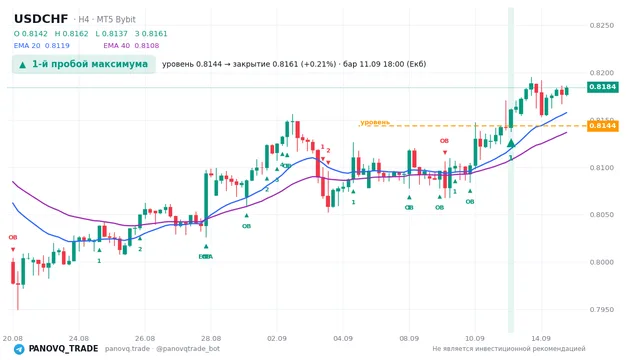Click the MT5 Bybit source label
The height and width of the screenshot is (360, 640).
[116, 19]
